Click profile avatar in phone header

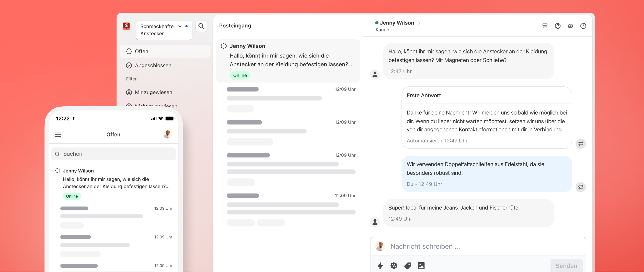(x=167, y=134)
